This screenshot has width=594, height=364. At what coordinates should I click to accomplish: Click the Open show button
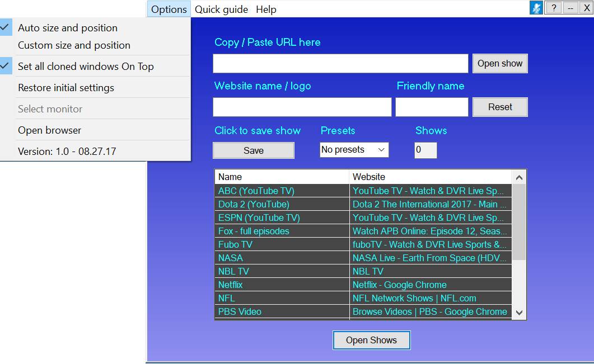coord(500,63)
